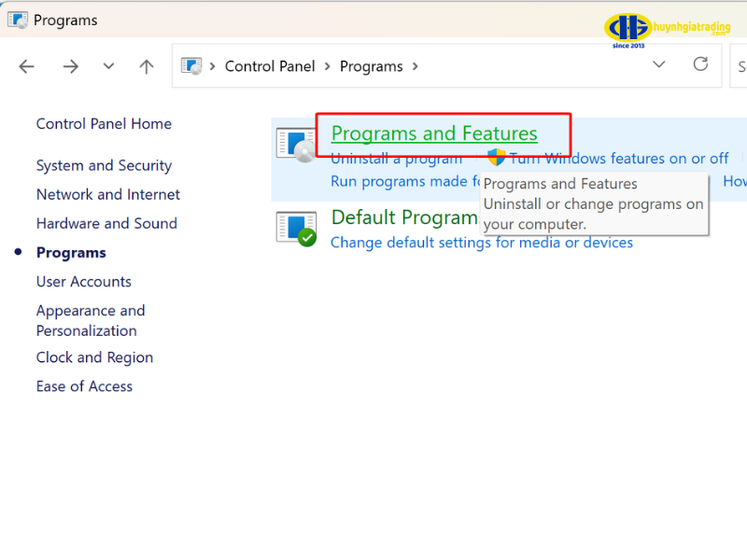Go to Control Panel Home

pos(104,123)
